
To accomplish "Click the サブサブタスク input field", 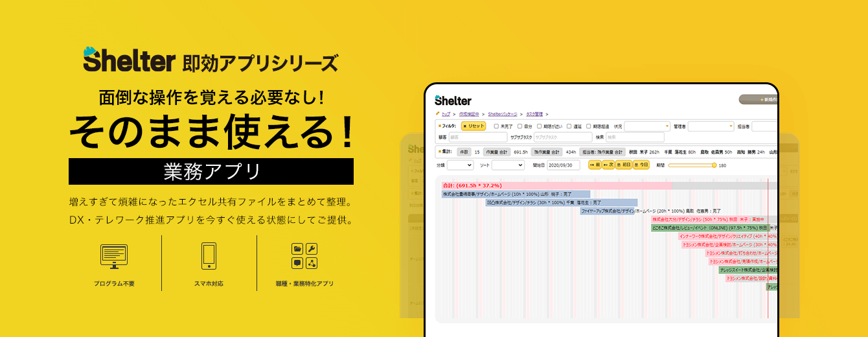I will [563, 137].
